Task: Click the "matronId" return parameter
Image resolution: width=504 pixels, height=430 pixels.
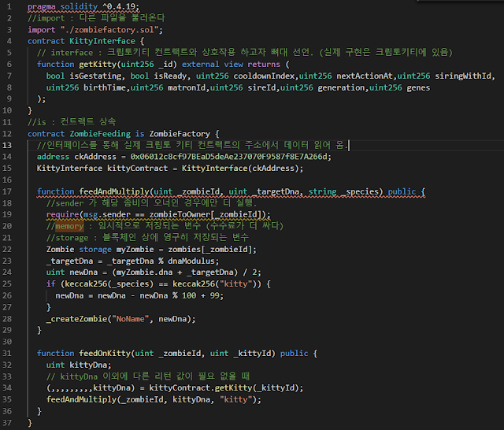Action: 187,87
